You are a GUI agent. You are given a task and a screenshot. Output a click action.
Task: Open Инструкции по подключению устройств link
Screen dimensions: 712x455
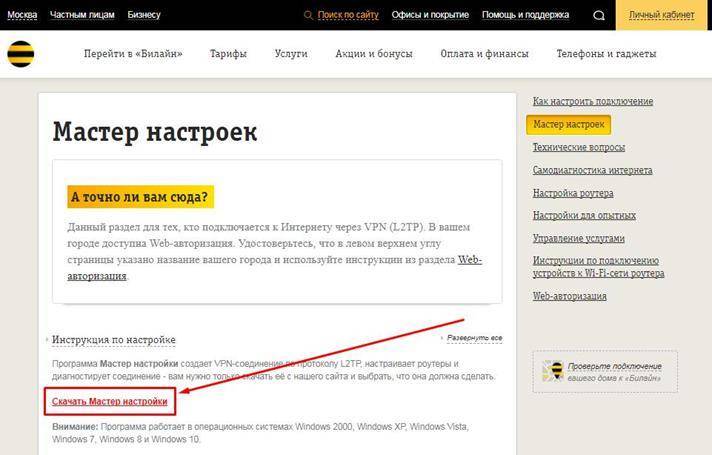(598, 267)
